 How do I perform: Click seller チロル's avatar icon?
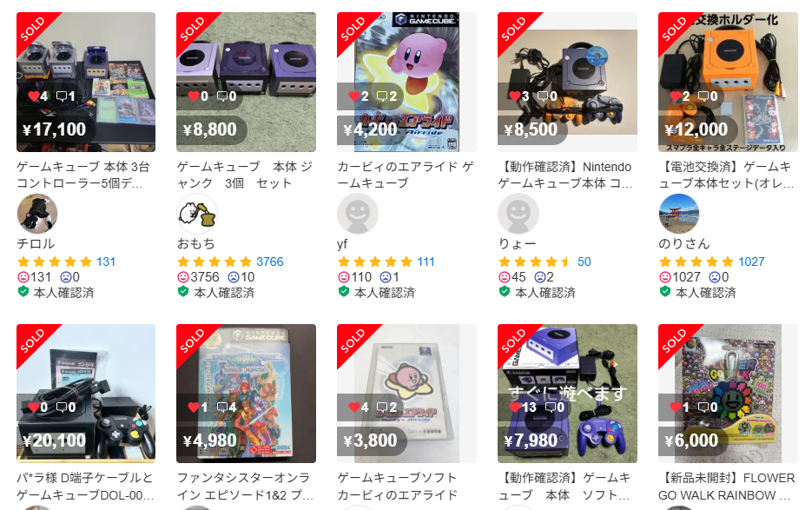pyautogui.click(x=36, y=214)
